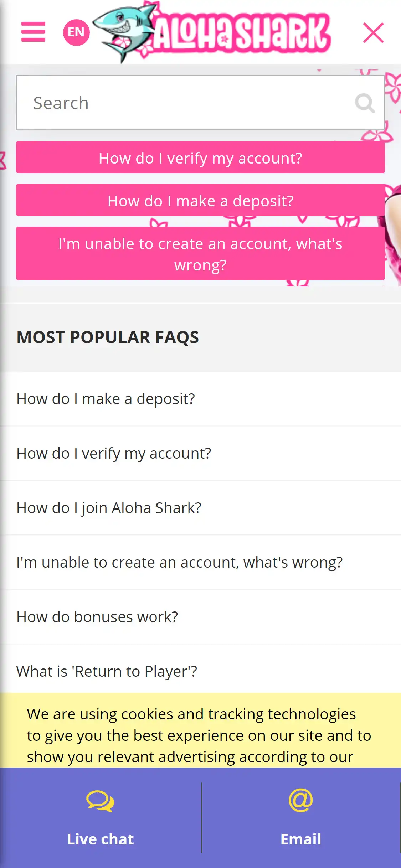Screen dimensions: 401x868
Task: Open 'What is Return to Player?' FAQ
Action: pyautogui.click(x=107, y=672)
